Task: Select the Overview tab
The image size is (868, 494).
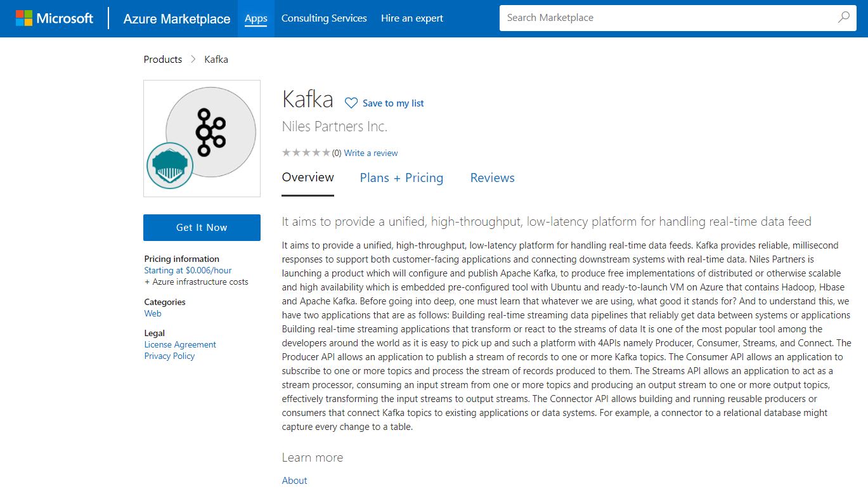Action: click(308, 178)
